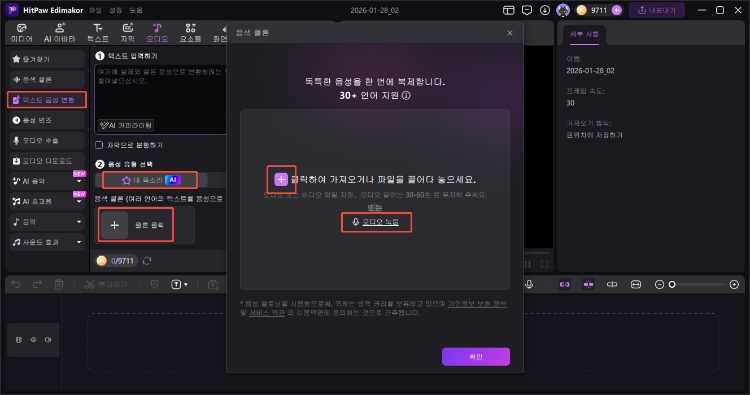The image size is (750, 395).
Task: Click the purple plus import file button
Action: click(x=281, y=179)
